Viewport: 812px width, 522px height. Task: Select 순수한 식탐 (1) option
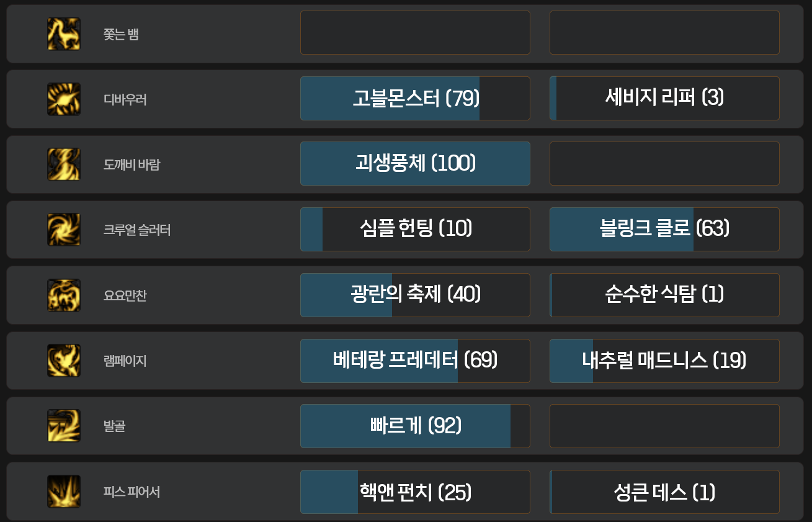664,295
